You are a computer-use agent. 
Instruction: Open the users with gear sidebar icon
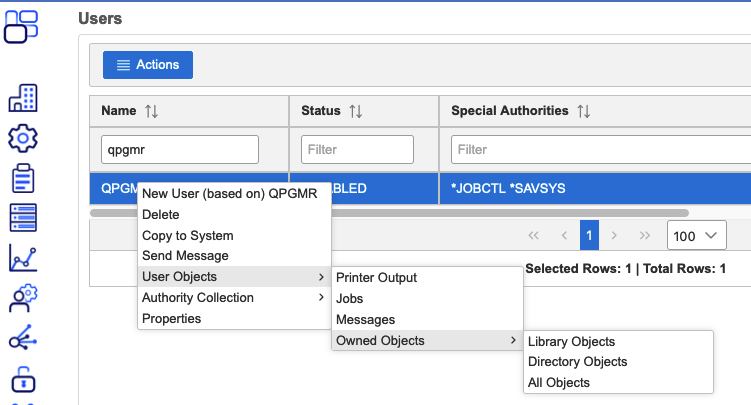click(x=22, y=298)
